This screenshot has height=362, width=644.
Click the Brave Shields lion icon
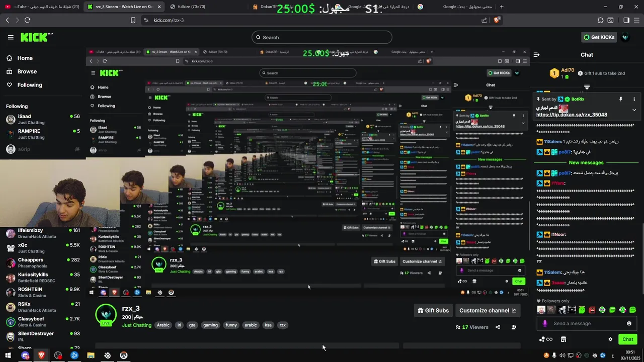click(497, 20)
